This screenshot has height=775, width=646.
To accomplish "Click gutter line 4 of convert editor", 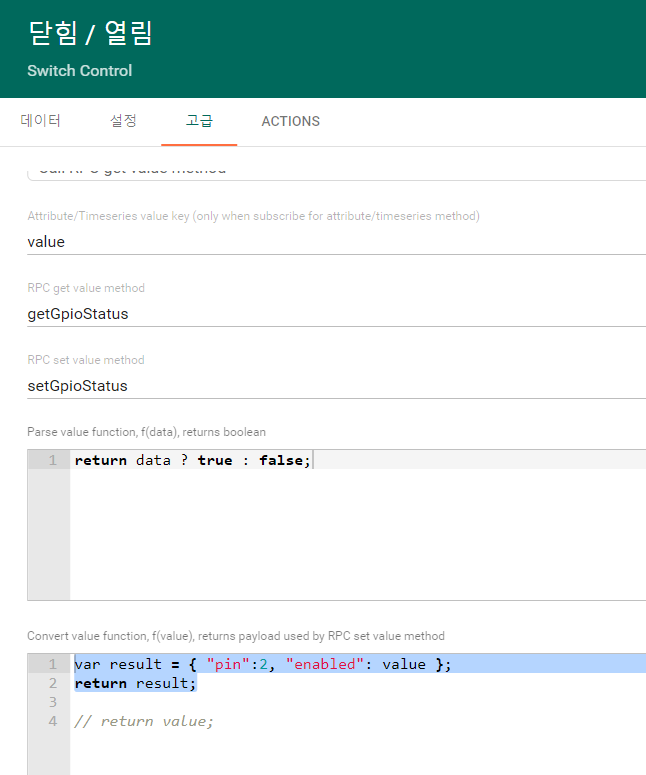I will tap(52, 721).
